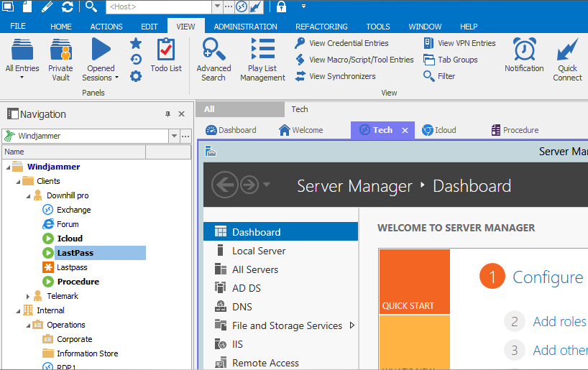
Task: Launch Advanced Search
Action: 213,58
